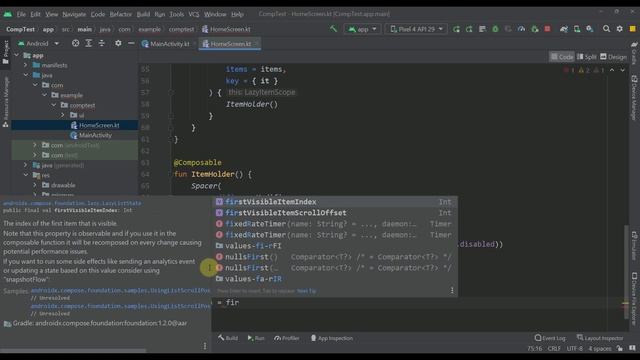640x360 pixels.
Task: Open the Navigate menu
Action: (x=74, y=14)
